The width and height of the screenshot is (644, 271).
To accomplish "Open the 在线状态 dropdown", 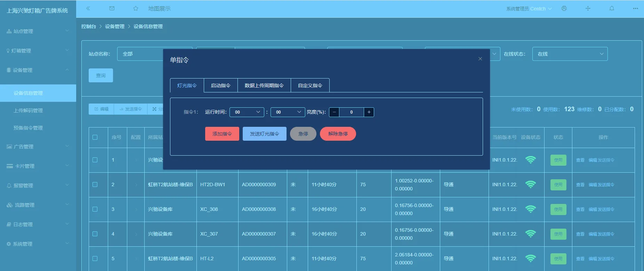I will [x=570, y=54].
